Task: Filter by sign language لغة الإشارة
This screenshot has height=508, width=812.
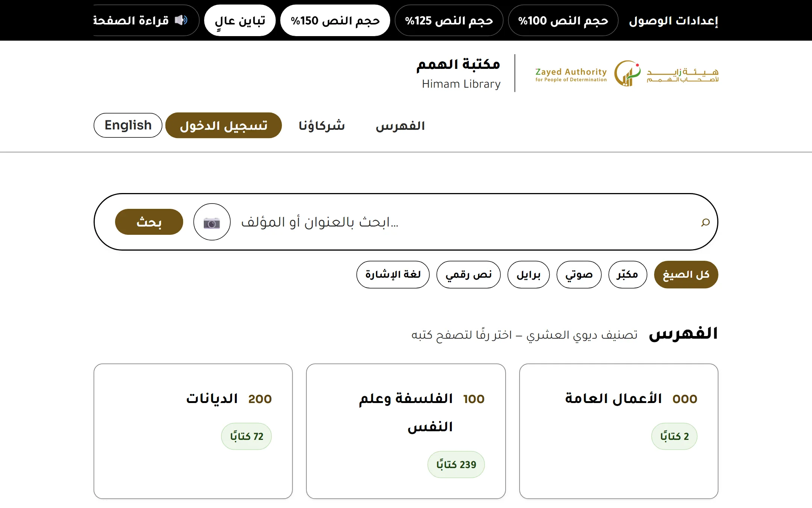Action: tap(393, 275)
